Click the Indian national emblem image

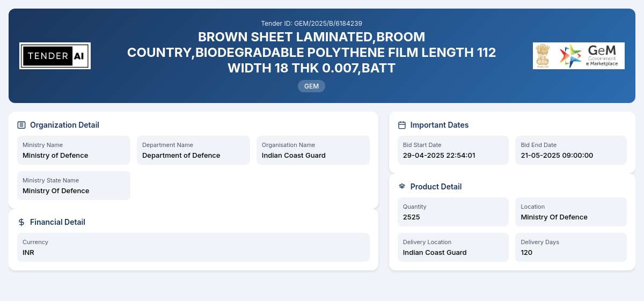point(543,56)
